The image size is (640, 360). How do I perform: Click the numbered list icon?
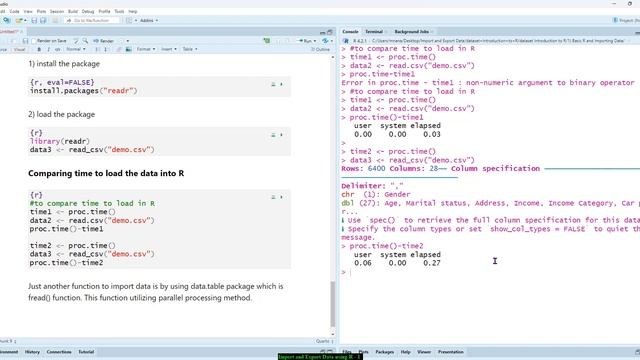coord(106,49)
